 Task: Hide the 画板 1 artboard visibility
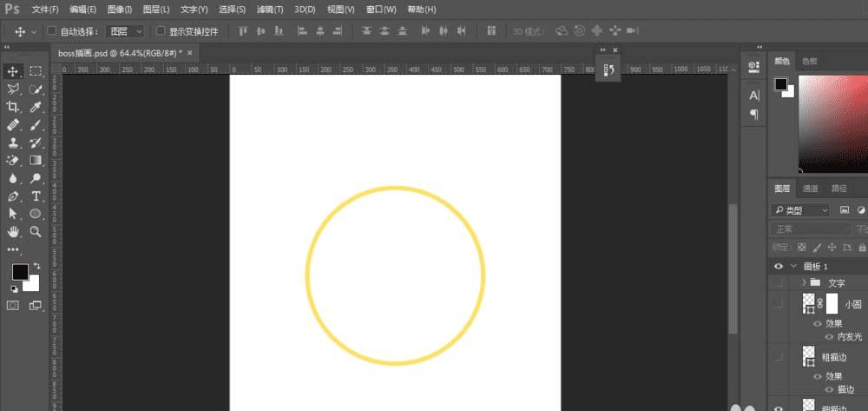click(x=779, y=267)
